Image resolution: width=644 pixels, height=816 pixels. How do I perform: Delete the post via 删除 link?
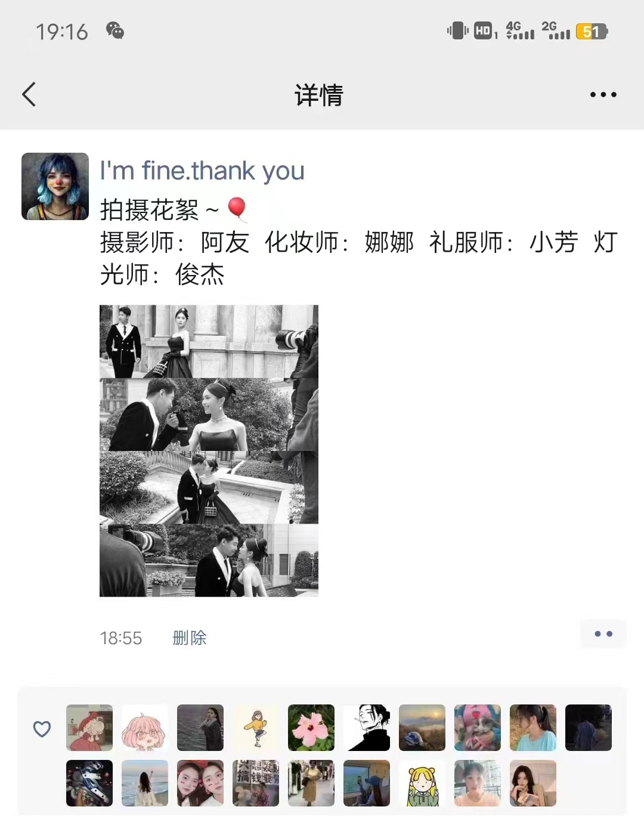[x=189, y=638]
